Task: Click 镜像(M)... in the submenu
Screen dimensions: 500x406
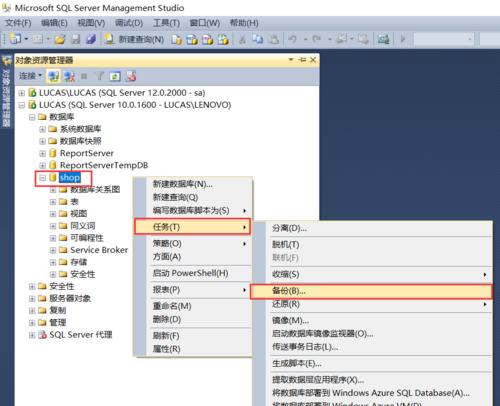Action: (x=380, y=321)
